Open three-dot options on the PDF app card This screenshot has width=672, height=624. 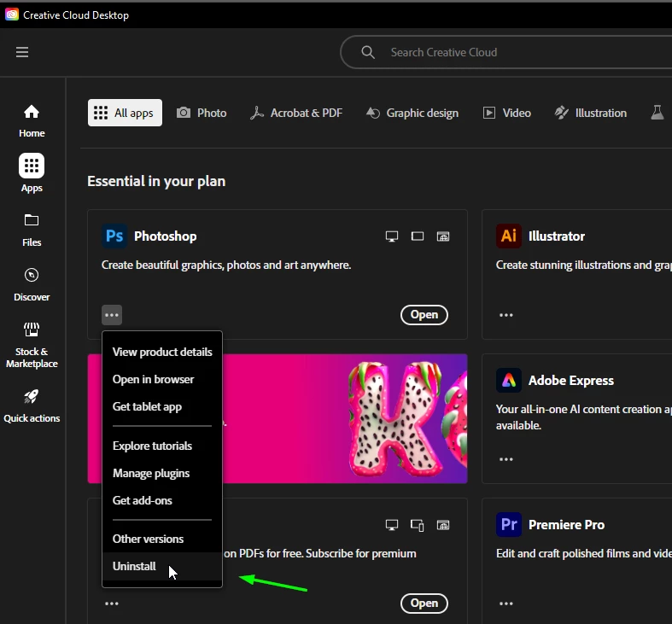[x=112, y=604]
